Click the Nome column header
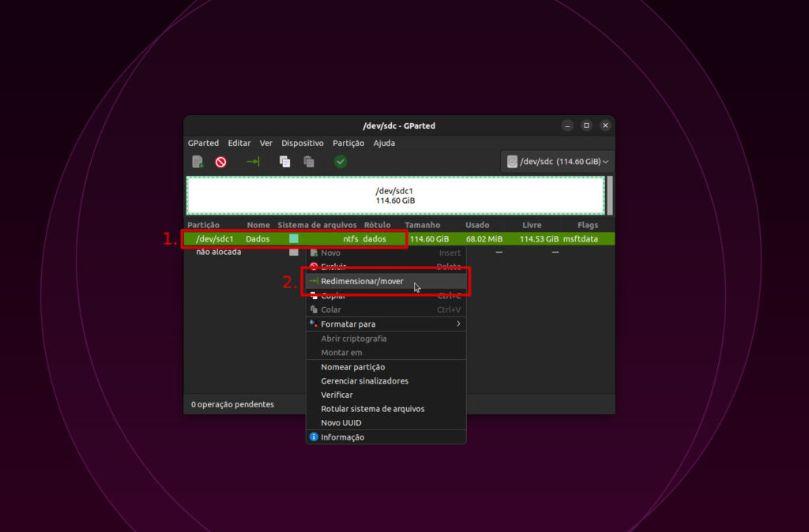This screenshot has width=809, height=532. point(258,225)
